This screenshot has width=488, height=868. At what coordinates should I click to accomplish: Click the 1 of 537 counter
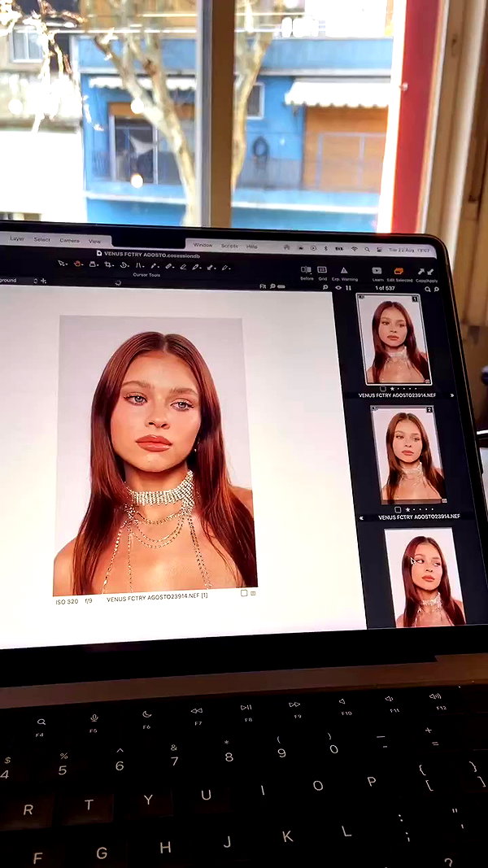tap(385, 289)
